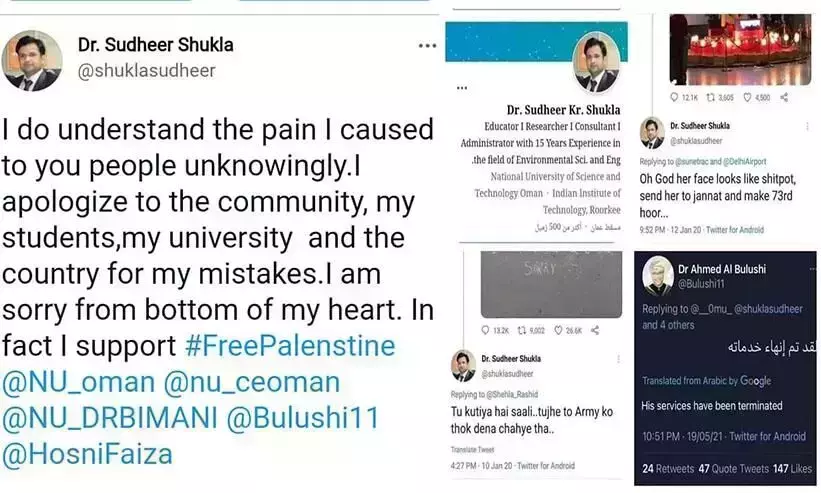Click the share icon beside 26.6K likes
The width and height of the screenshot is (821, 493).
[594, 329]
